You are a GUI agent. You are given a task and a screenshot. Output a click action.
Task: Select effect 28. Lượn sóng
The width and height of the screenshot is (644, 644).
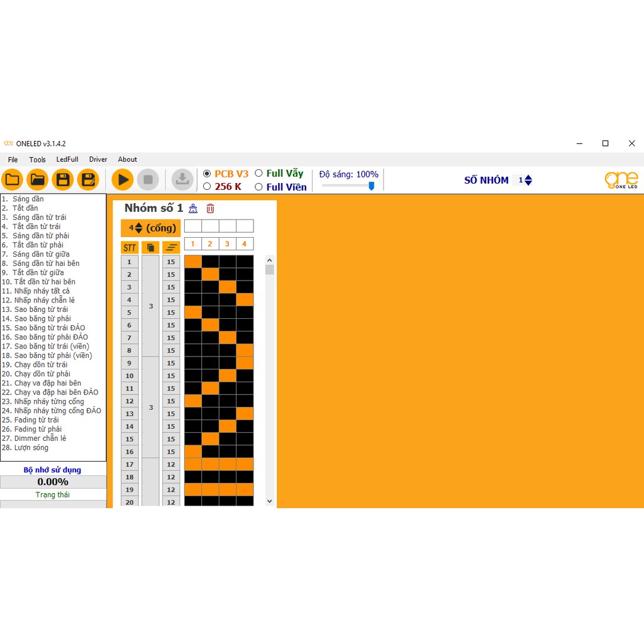(x=25, y=448)
